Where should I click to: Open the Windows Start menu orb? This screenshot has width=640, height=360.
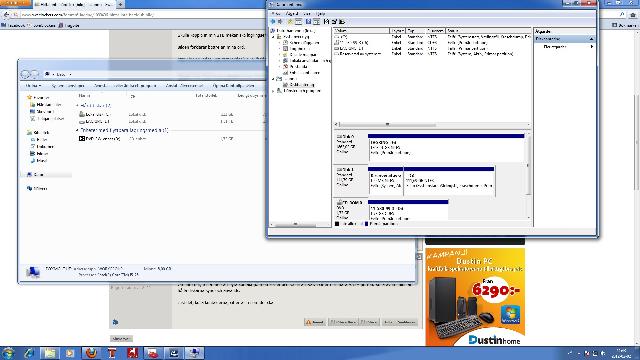[x=8, y=353]
